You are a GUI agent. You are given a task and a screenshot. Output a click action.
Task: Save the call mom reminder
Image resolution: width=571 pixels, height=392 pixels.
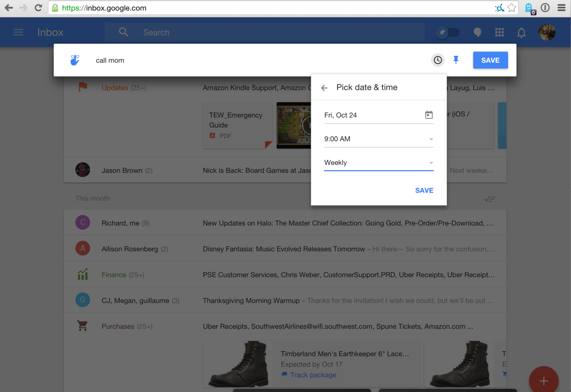click(x=490, y=60)
